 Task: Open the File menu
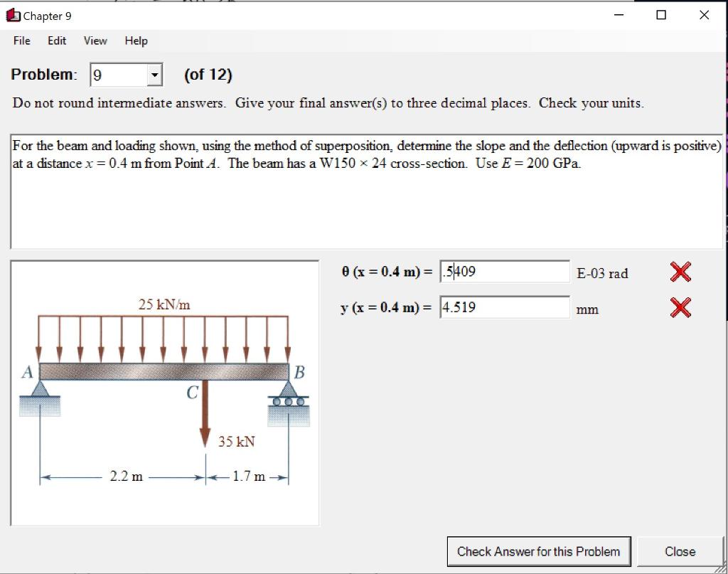21,41
